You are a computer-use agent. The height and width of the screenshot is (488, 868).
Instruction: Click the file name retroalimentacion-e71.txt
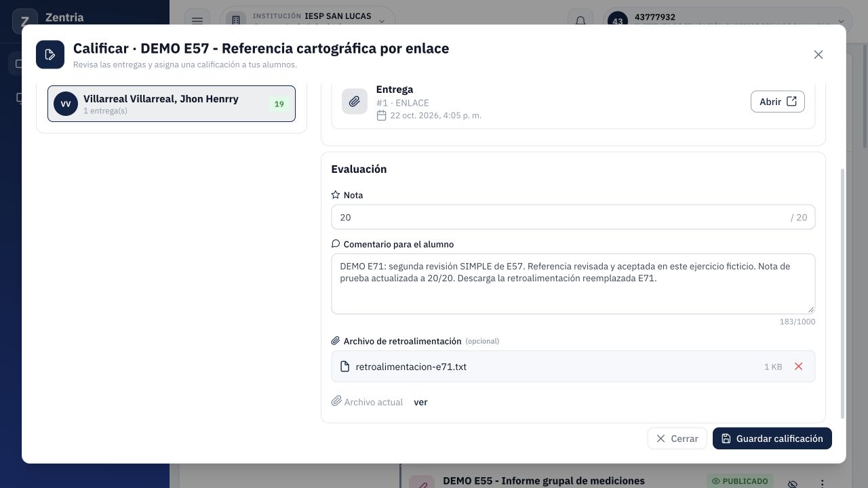411,367
